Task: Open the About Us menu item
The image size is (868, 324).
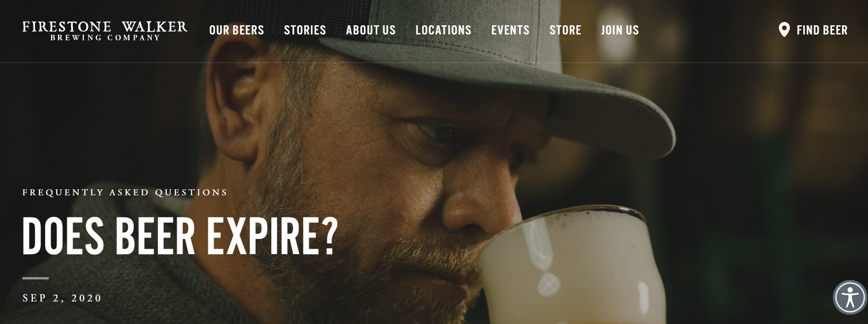Action: (371, 30)
